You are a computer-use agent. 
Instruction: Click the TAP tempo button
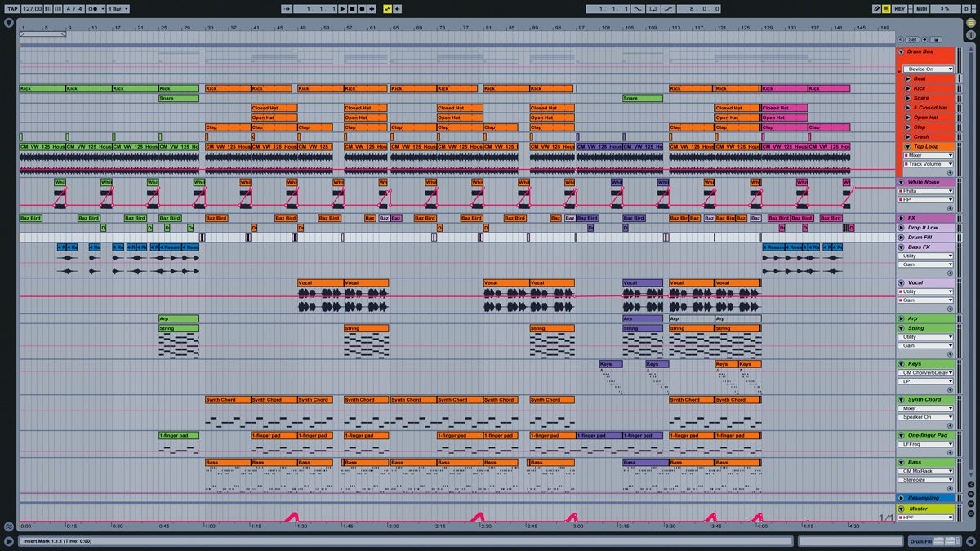[13, 7]
